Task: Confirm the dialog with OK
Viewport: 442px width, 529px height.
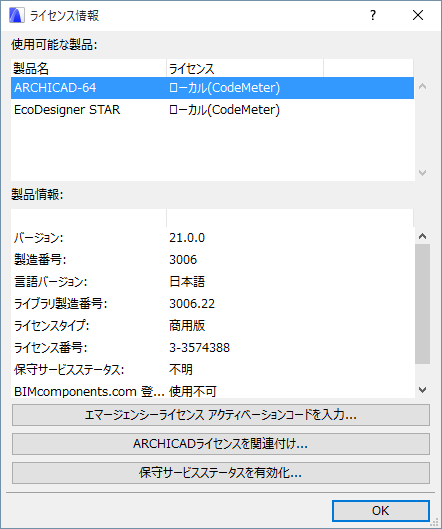Action: click(x=381, y=511)
